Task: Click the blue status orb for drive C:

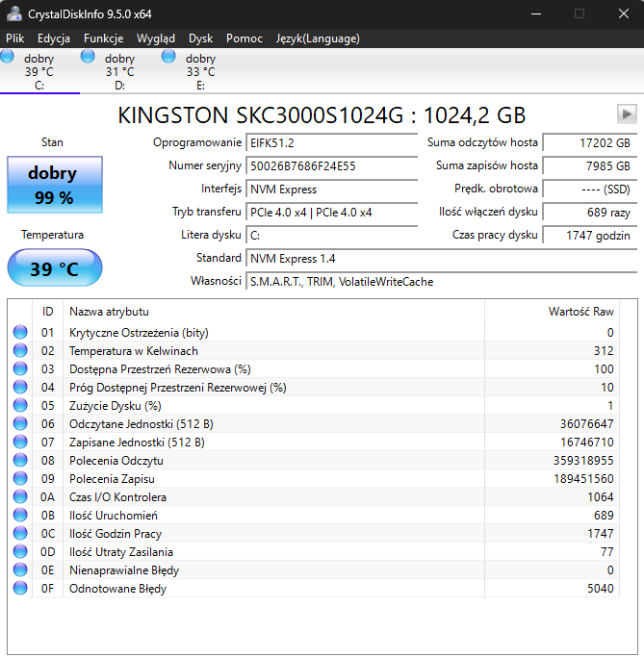Action: pyautogui.click(x=8, y=57)
